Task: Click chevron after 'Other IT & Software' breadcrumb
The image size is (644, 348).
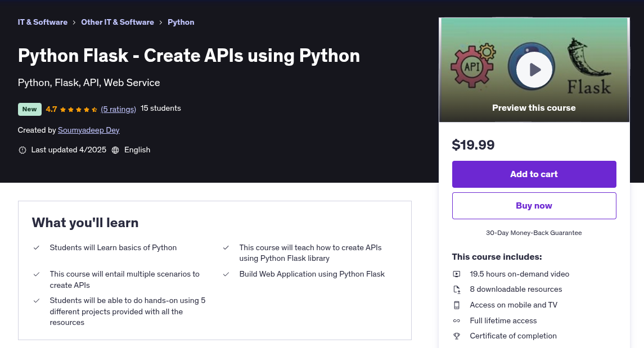Action: [x=161, y=22]
